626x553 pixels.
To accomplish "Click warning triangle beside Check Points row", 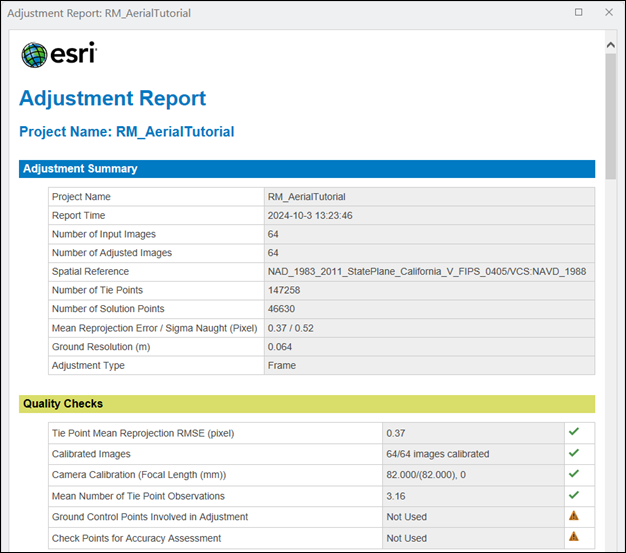I will 574,536.
